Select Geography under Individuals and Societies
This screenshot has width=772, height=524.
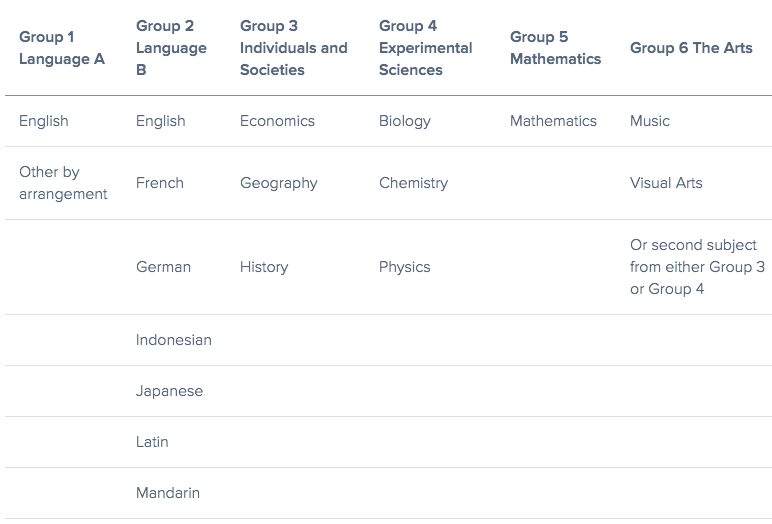[278, 183]
